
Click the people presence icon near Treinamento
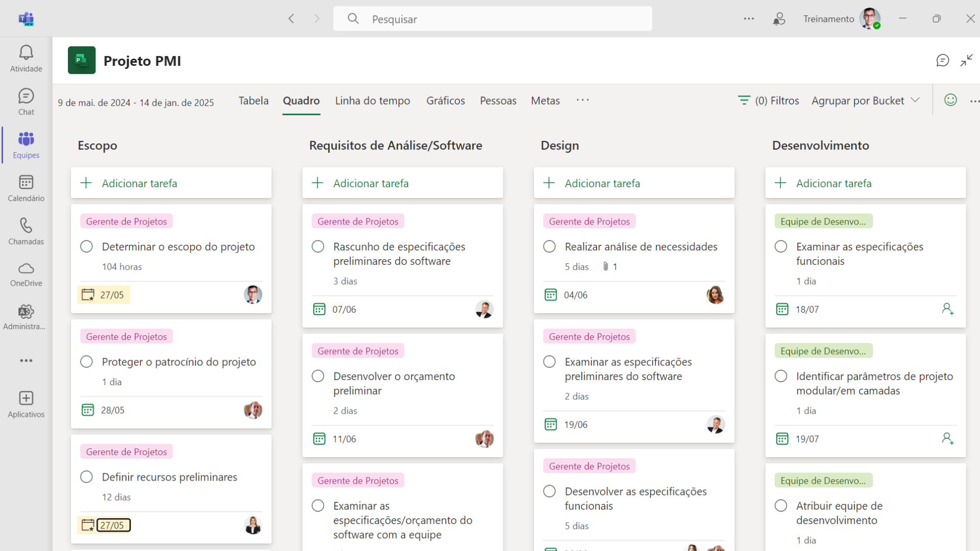click(779, 19)
